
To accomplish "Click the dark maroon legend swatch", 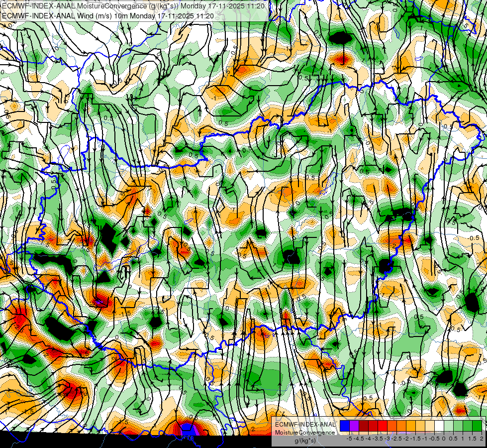I will [364, 426].
